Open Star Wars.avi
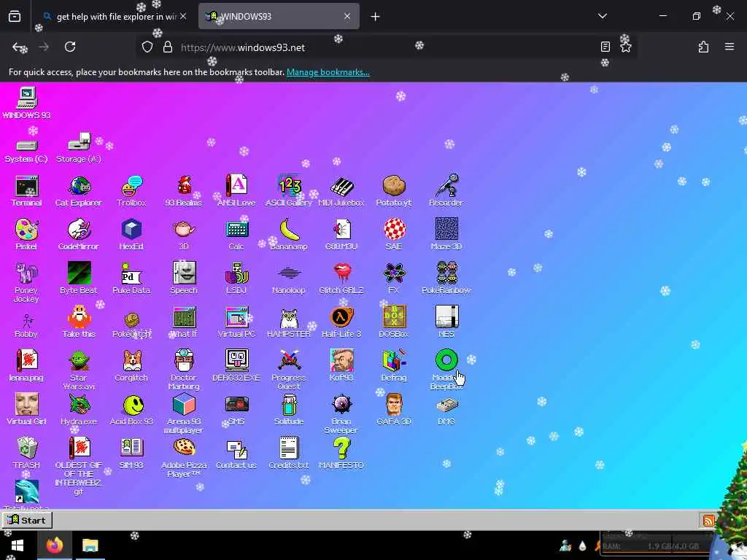Viewport: 747px width, 560px height. point(79,370)
